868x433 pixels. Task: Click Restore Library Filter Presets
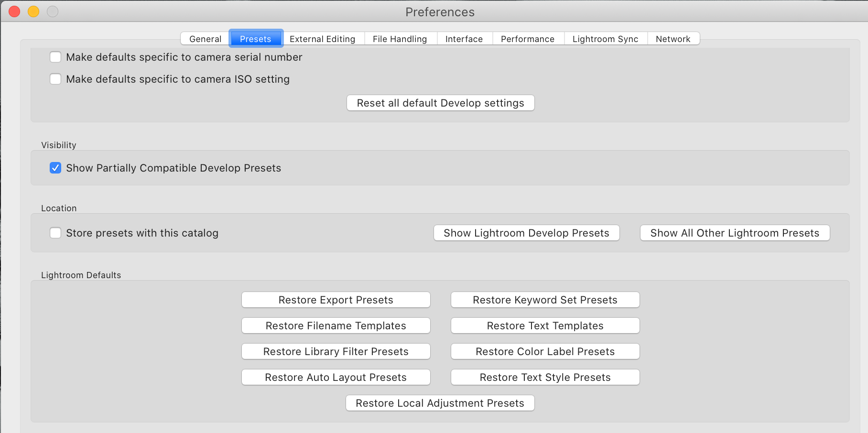point(336,351)
